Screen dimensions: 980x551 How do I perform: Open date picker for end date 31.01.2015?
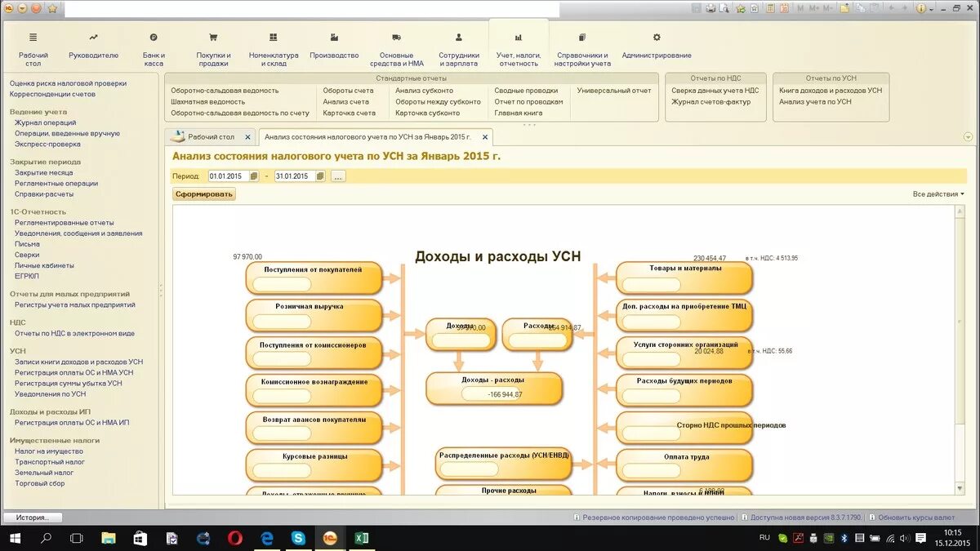pyautogui.click(x=320, y=176)
